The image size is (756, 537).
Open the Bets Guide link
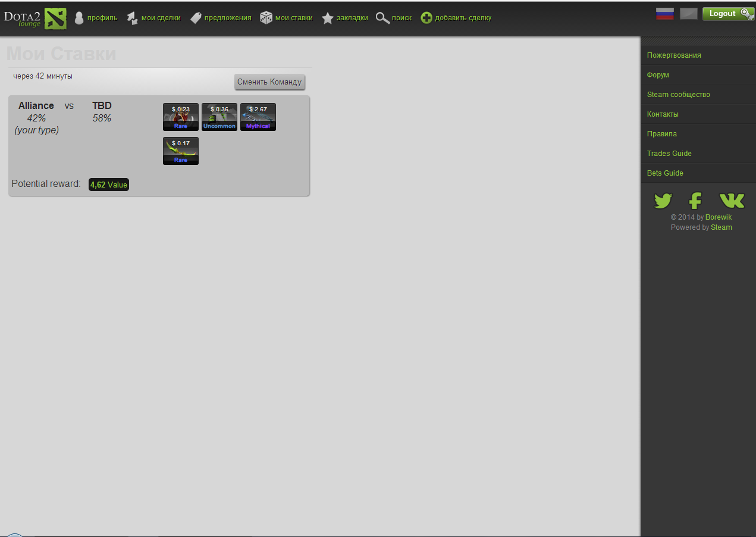665,173
